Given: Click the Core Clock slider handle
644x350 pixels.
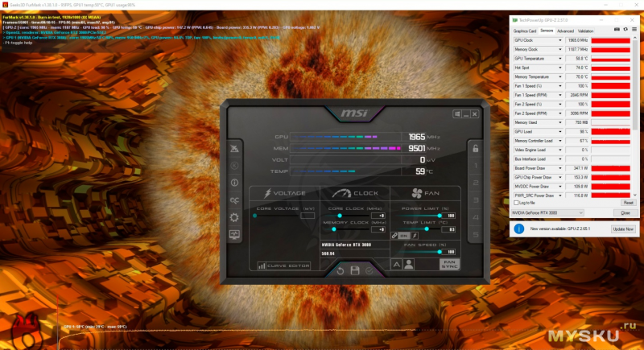Looking at the screenshot, I should point(340,216).
